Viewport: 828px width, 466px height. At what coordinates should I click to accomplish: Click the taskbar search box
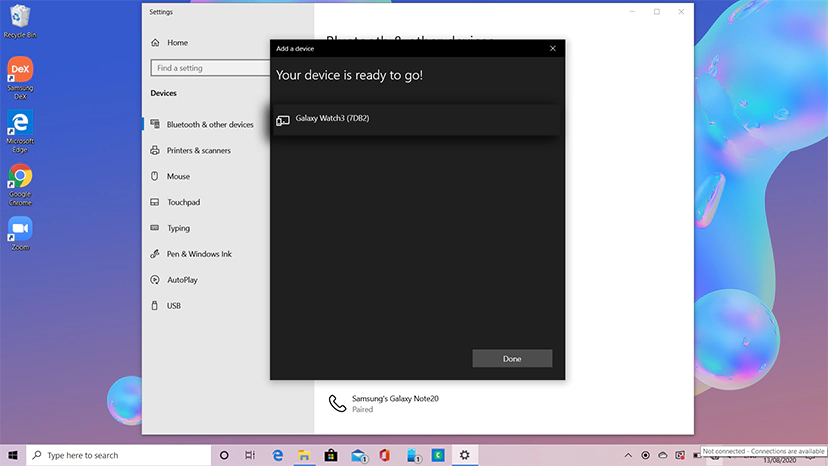pyautogui.click(x=119, y=455)
